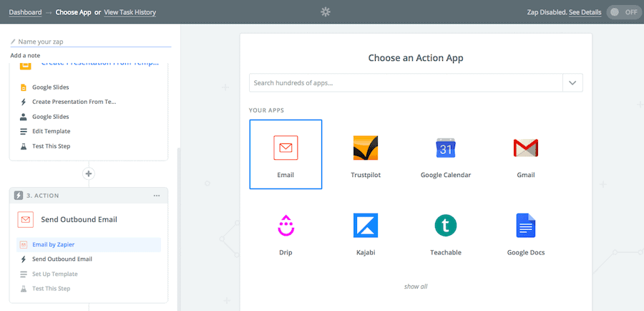Image resolution: width=644 pixels, height=311 pixels.
Task: Choose the Google Docs app icon
Action: (526, 226)
